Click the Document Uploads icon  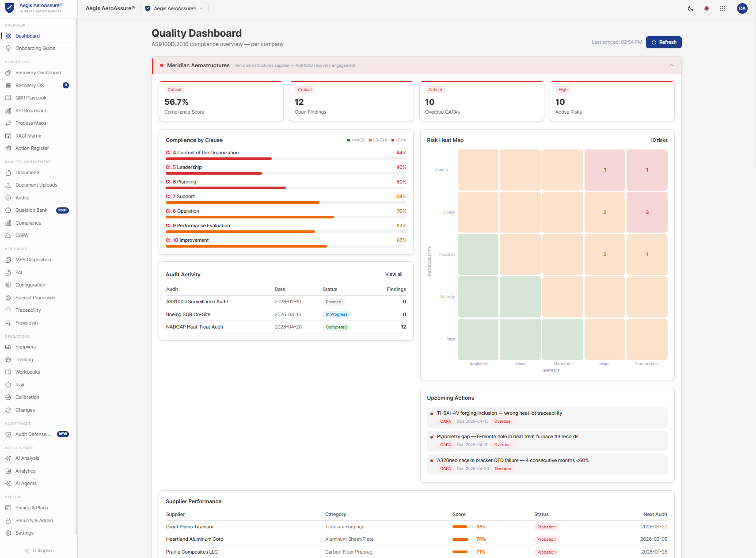[8, 185]
